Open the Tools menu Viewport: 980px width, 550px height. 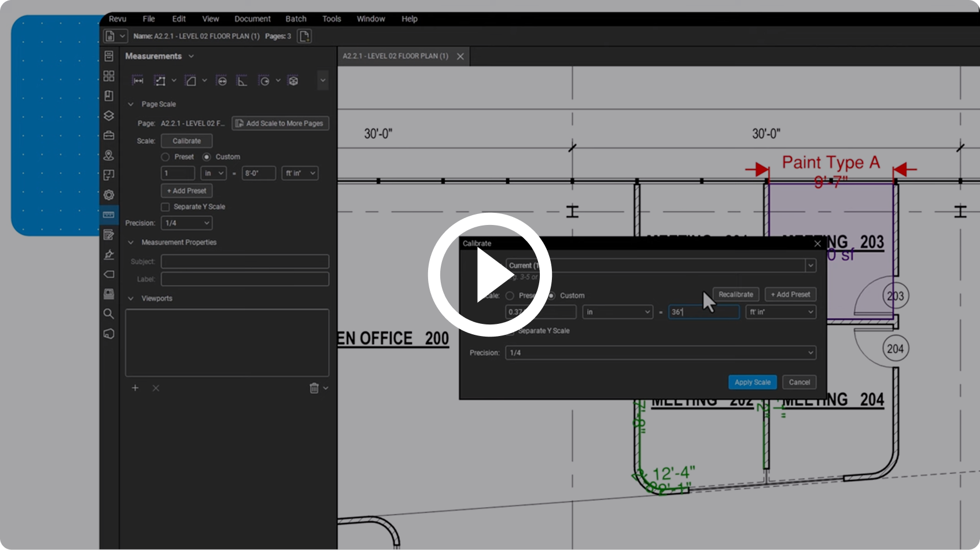[331, 19]
